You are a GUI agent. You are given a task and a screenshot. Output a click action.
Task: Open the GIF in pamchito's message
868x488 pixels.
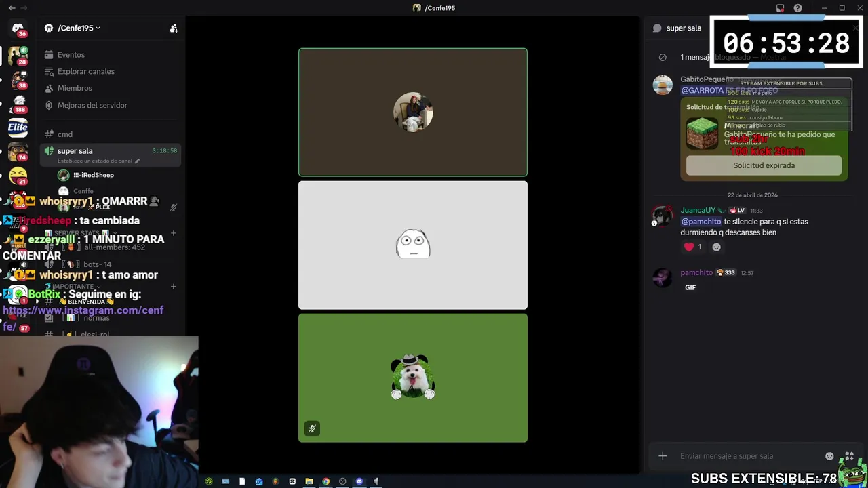[x=690, y=287]
